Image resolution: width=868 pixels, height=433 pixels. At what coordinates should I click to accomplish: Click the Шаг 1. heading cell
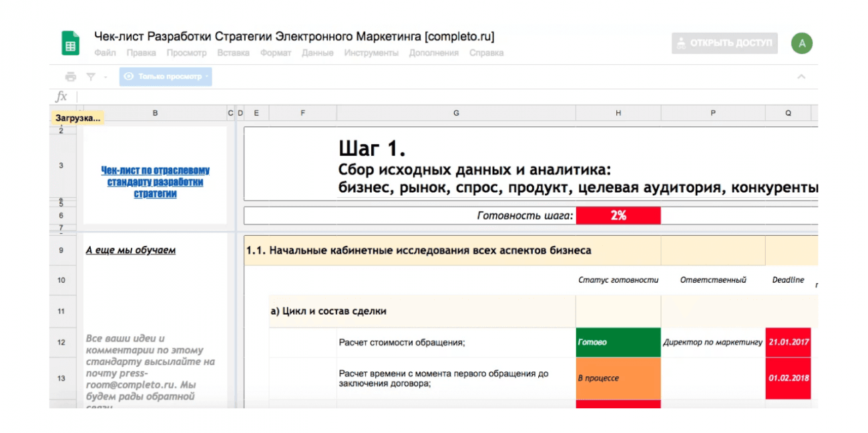(373, 148)
